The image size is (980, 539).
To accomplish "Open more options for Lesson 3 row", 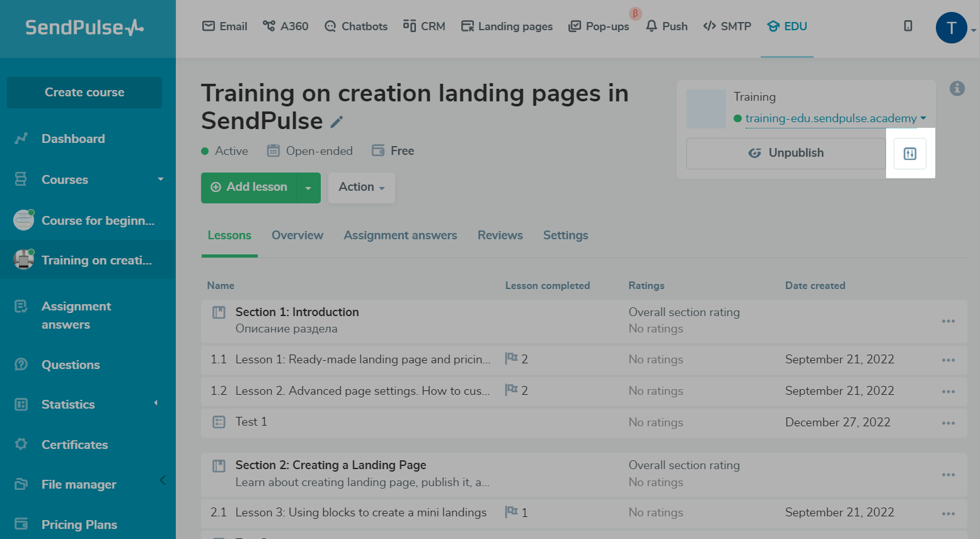I will [x=948, y=514].
